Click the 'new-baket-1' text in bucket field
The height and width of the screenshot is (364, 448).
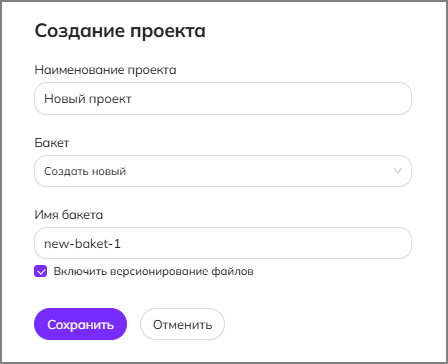tap(82, 244)
